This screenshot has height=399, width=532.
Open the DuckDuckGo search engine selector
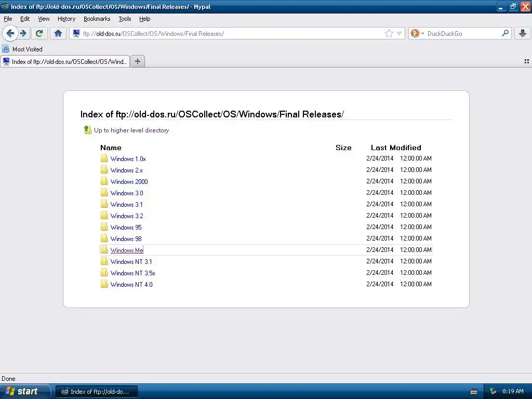(417, 33)
